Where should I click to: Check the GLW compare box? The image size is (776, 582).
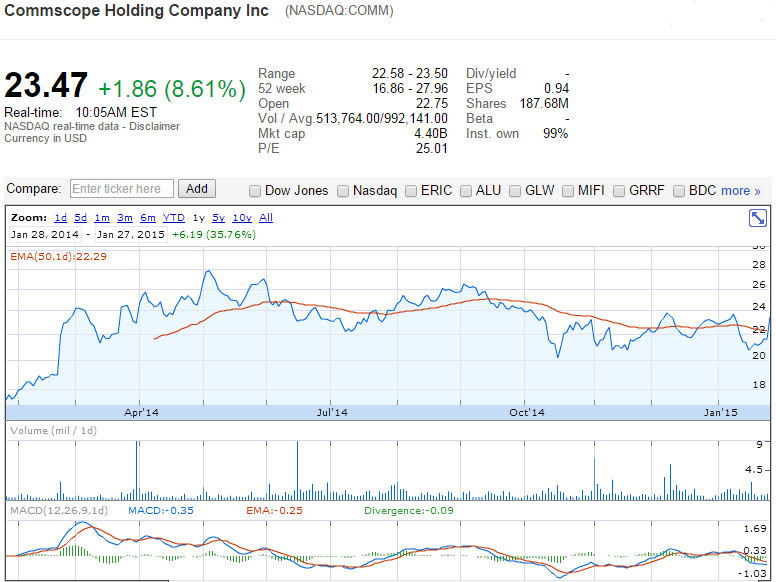[x=515, y=191]
